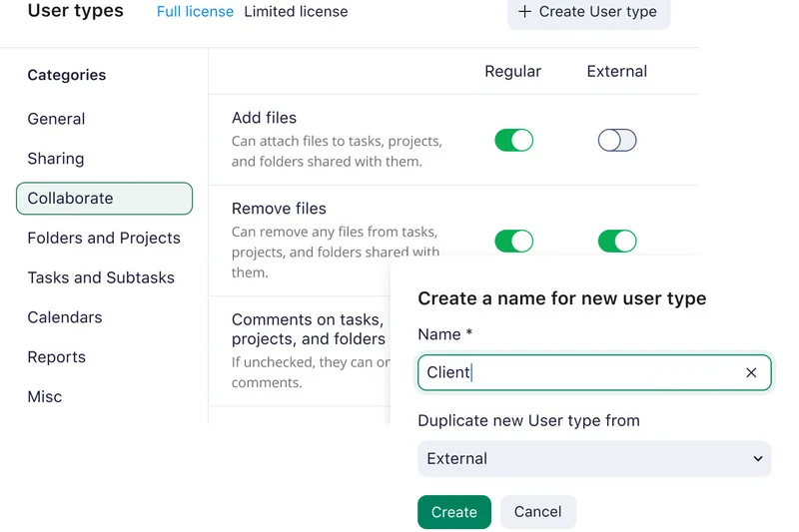
Task: Click the Create User type button
Action: pos(587,12)
